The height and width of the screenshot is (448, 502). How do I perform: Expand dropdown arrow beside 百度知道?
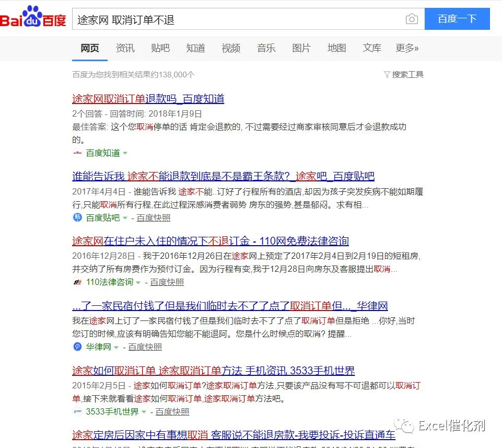pyautogui.click(x=125, y=153)
